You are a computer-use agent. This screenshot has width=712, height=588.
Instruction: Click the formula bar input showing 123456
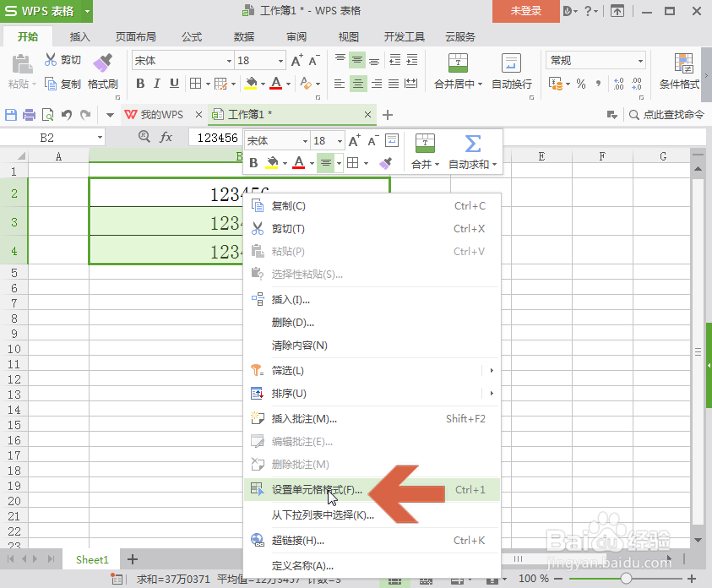tap(216, 138)
